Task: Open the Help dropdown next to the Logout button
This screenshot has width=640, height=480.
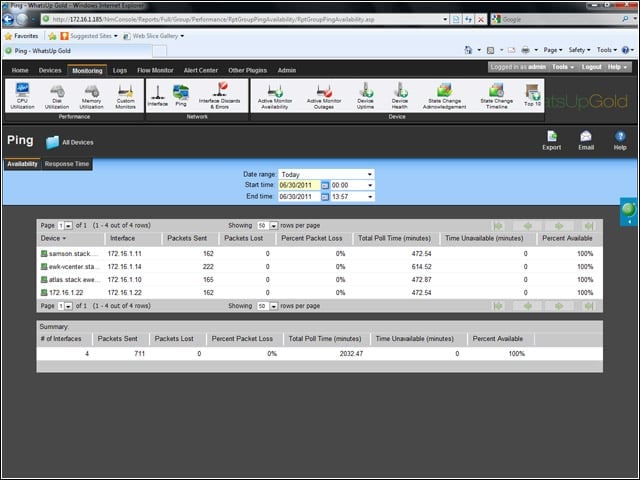Action: pos(617,67)
